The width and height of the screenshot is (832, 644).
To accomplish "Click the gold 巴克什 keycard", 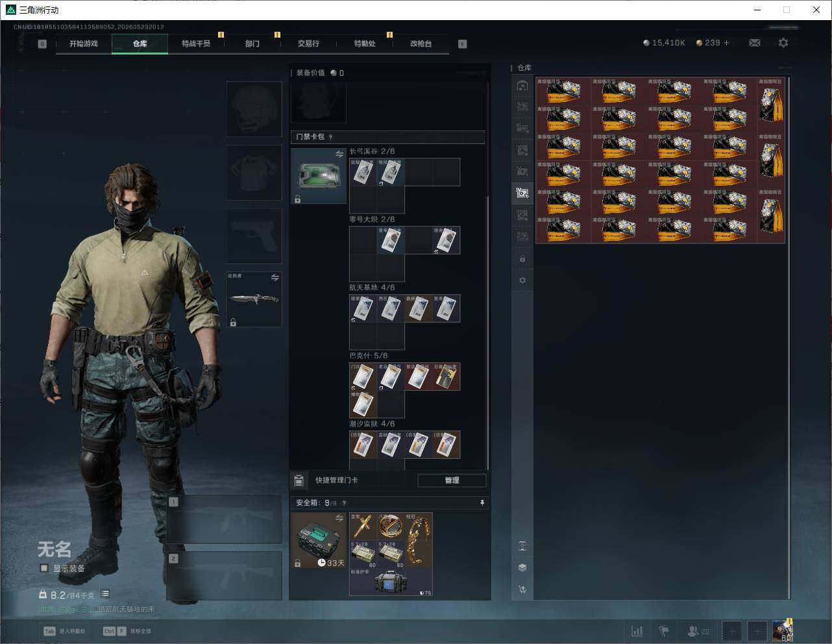I will click(447, 377).
